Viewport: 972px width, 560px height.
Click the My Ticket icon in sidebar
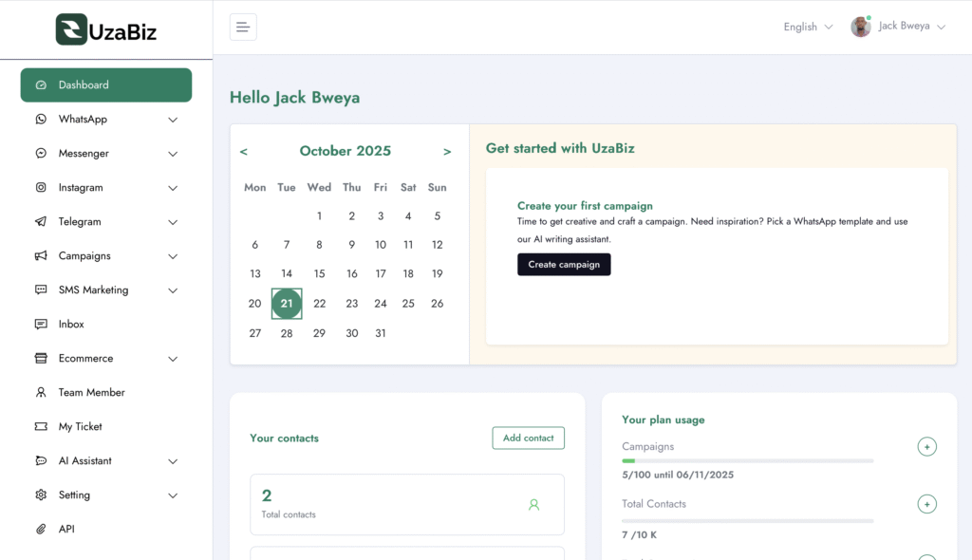pyautogui.click(x=41, y=427)
